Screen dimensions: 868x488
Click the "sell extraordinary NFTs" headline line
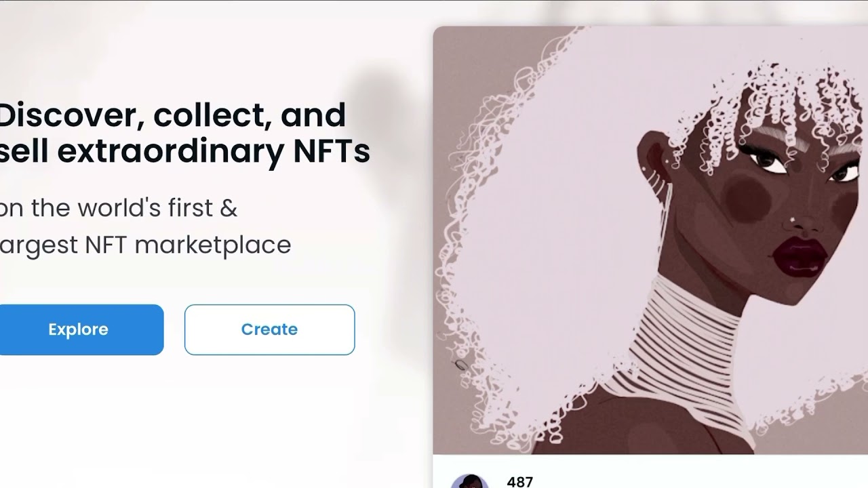click(184, 151)
